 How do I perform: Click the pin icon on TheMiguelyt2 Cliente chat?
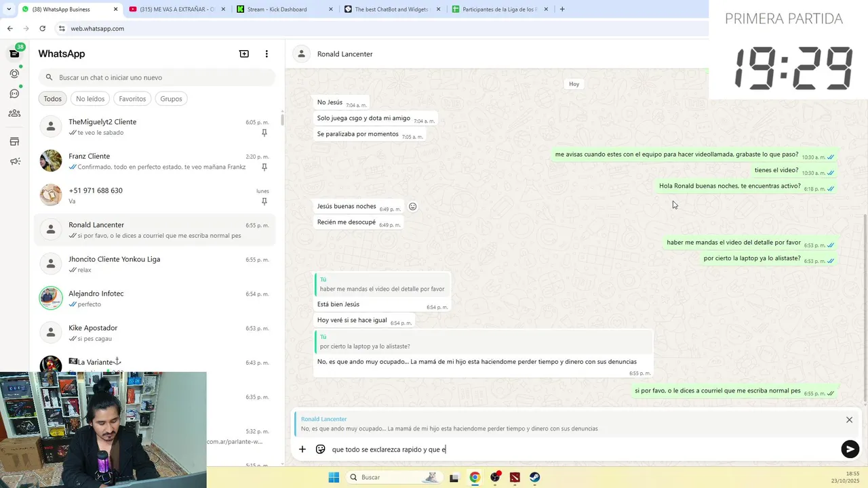coord(264,133)
